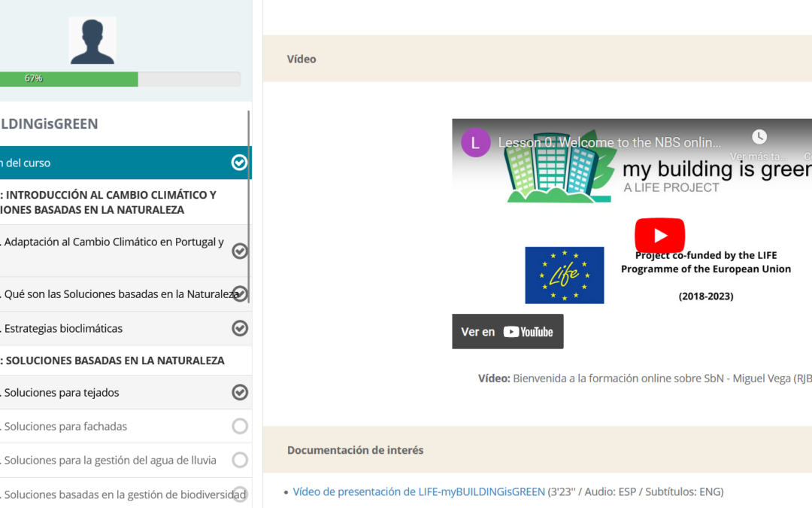The width and height of the screenshot is (812, 508).
Task: Toggle completion check for Soluciones para tejados
Action: (240, 392)
